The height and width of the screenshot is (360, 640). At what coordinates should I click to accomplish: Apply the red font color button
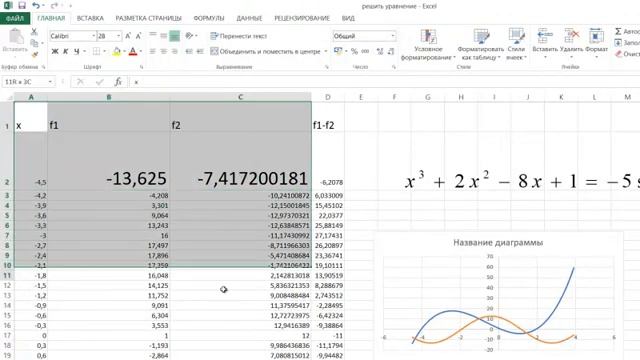click(133, 51)
